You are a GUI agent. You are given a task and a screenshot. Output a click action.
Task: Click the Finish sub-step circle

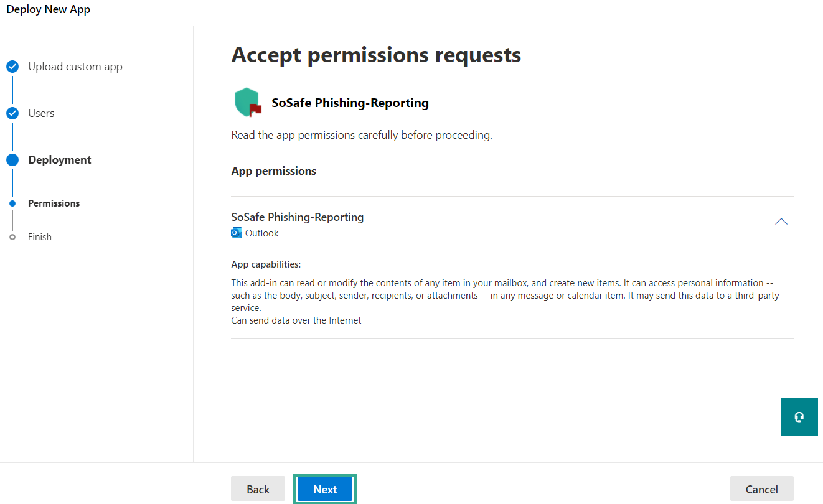click(12, 237)
